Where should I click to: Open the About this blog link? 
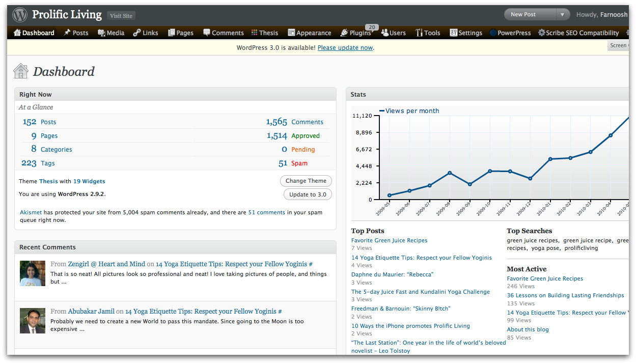pos(528,329)
